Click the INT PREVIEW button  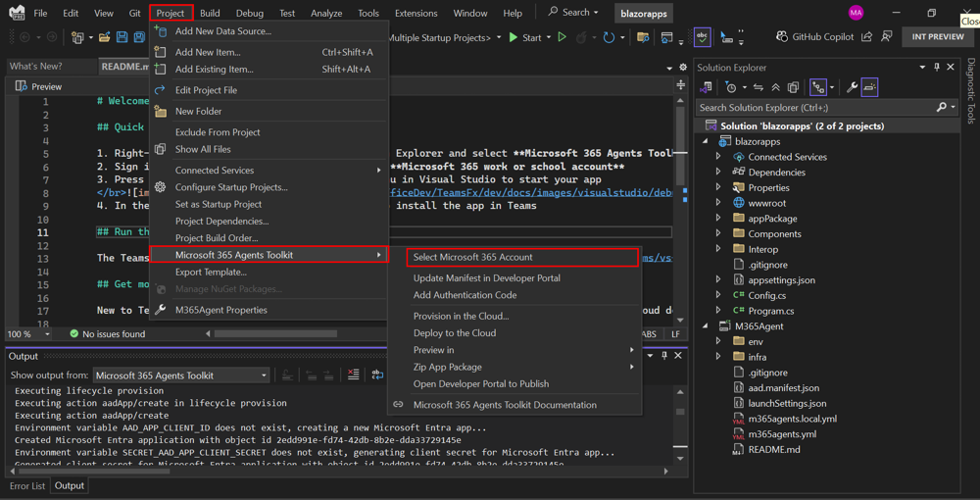pyautogui.click(x=938, y=37)
